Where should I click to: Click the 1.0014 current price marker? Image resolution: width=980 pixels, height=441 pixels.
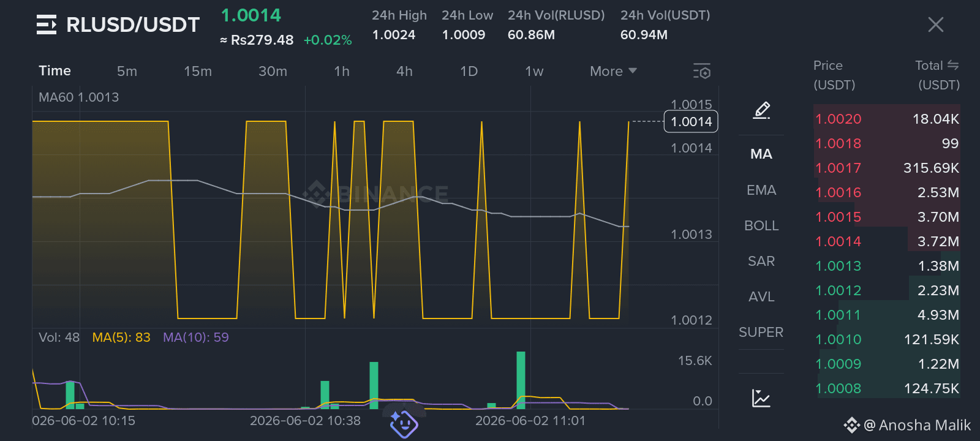pyautogui.click(x=691, y=121)
